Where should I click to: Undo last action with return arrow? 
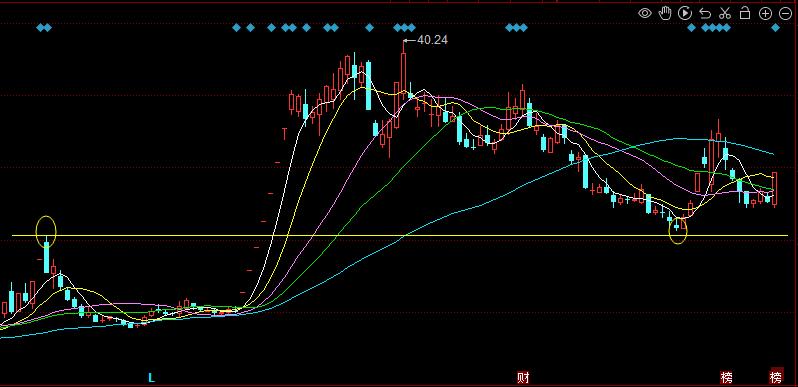(x=705, y=13)
